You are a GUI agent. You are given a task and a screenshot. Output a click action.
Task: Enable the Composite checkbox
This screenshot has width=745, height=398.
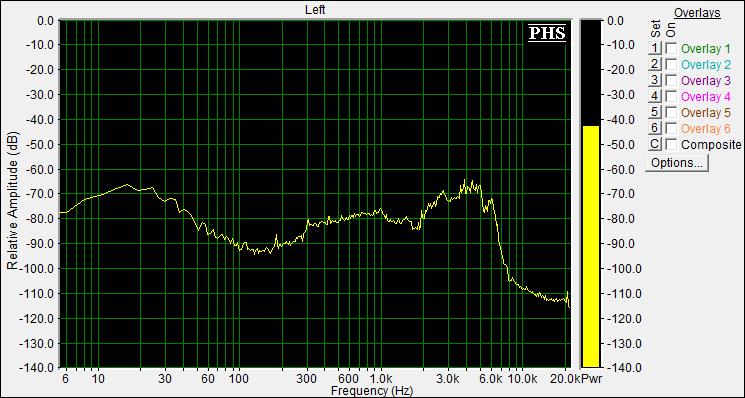[671, 145]
